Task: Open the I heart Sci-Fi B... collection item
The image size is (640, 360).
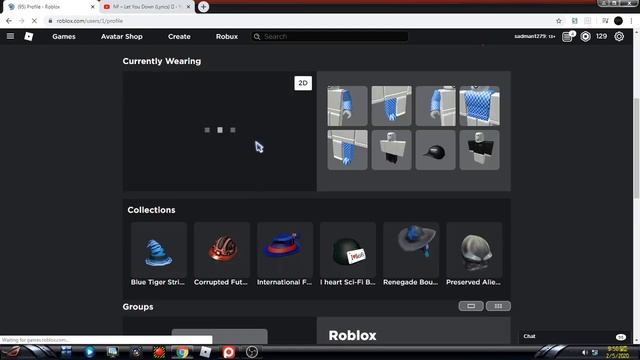Action: click(x=348, y=254)
